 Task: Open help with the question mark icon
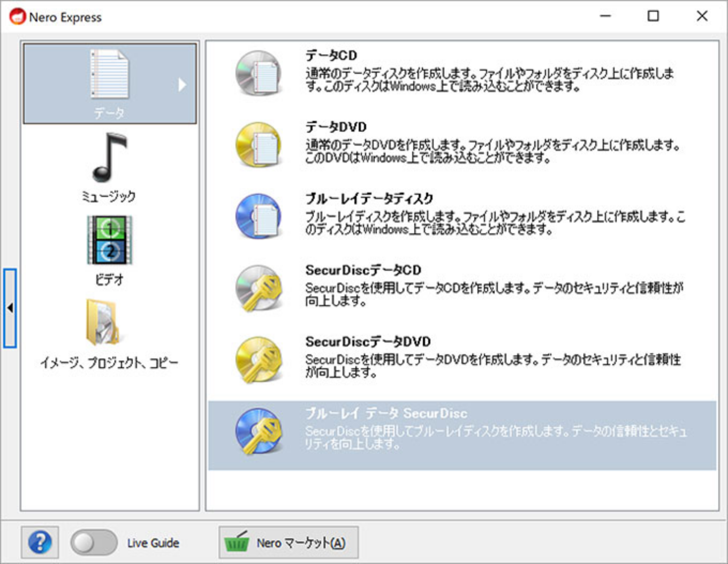pyautogui.click(x=40, y=542)
